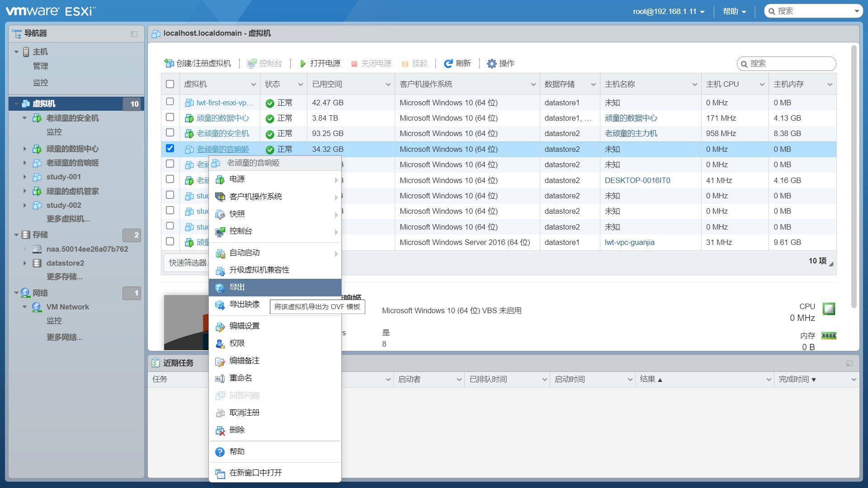Open the 主机内存 column header dropdown

click(830, 84)
